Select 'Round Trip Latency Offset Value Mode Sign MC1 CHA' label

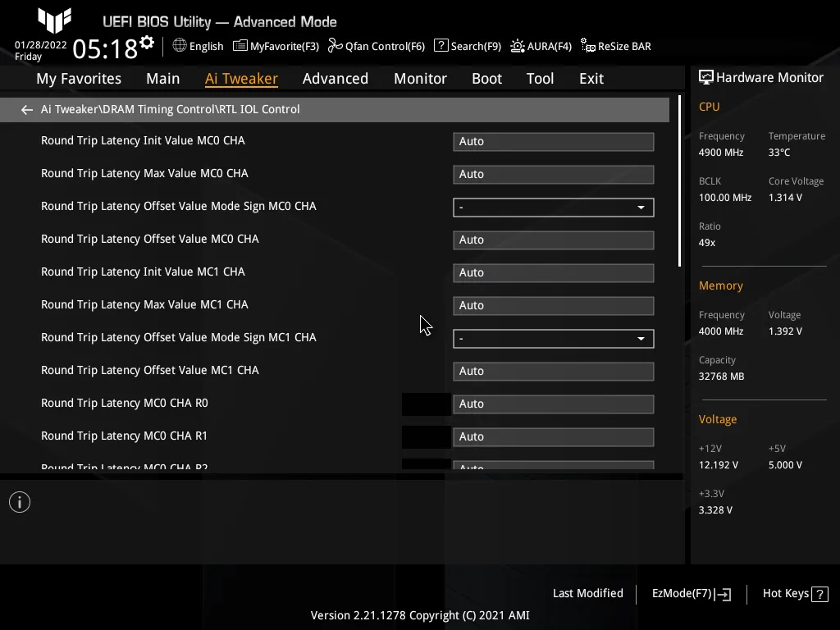click(x=178, y=337)
